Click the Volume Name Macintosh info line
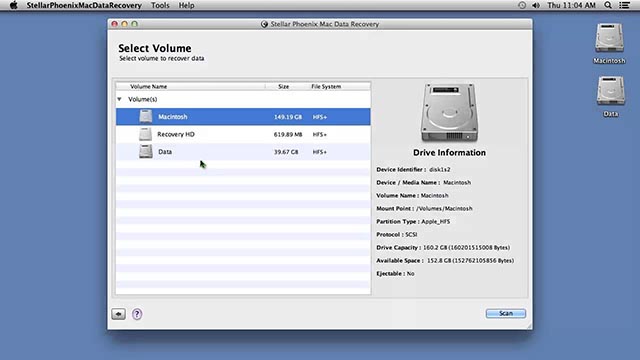Viewport: 640px width, 360px height. click(412, 196)
